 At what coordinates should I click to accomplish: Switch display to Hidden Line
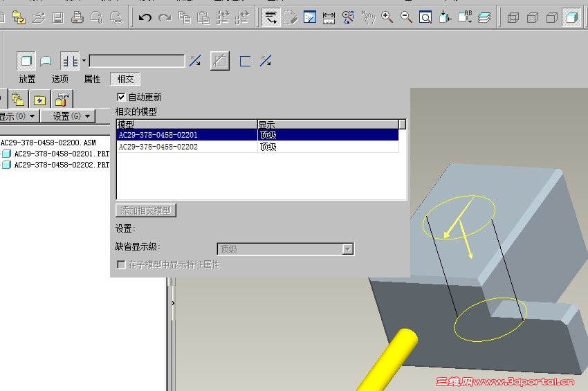click(x=533, y=17)
